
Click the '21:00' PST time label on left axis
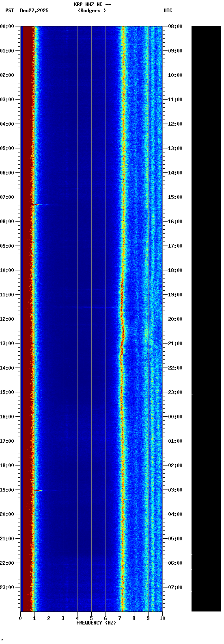[x=7, y=539]
